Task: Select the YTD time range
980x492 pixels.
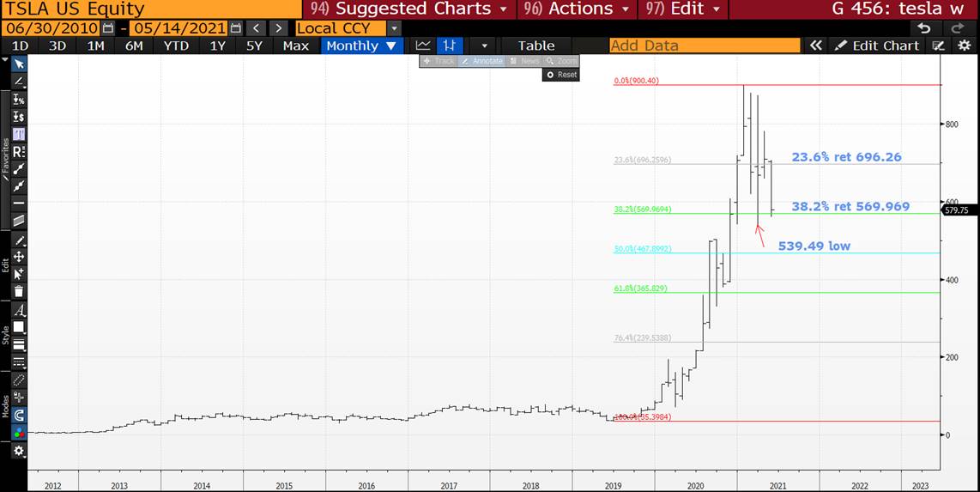Action: (175, 46)
